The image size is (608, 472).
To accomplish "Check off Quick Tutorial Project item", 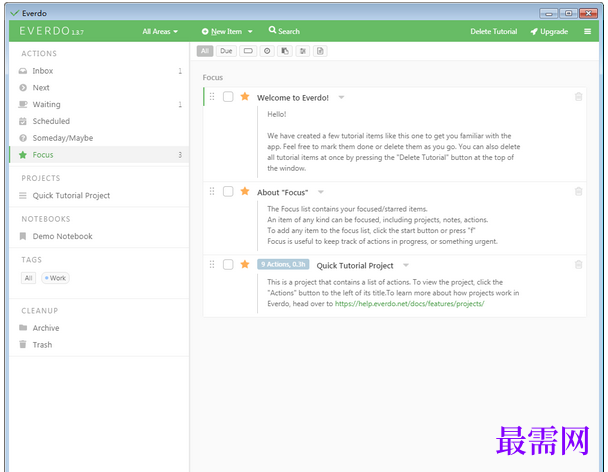I will point(228,265).
